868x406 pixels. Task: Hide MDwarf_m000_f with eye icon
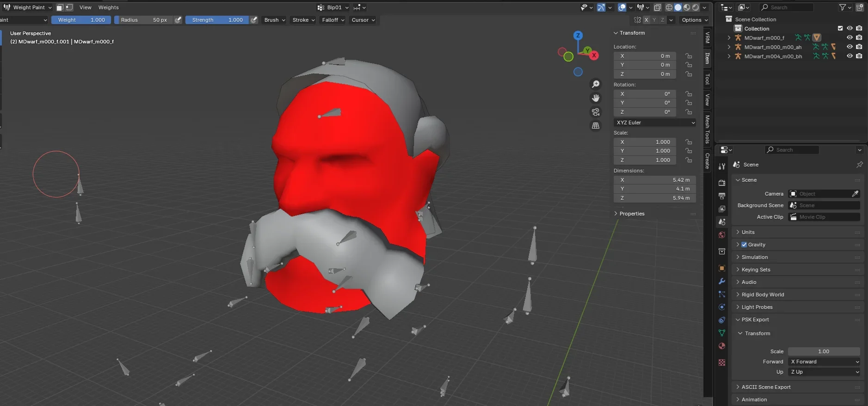[x=850, y=37]
